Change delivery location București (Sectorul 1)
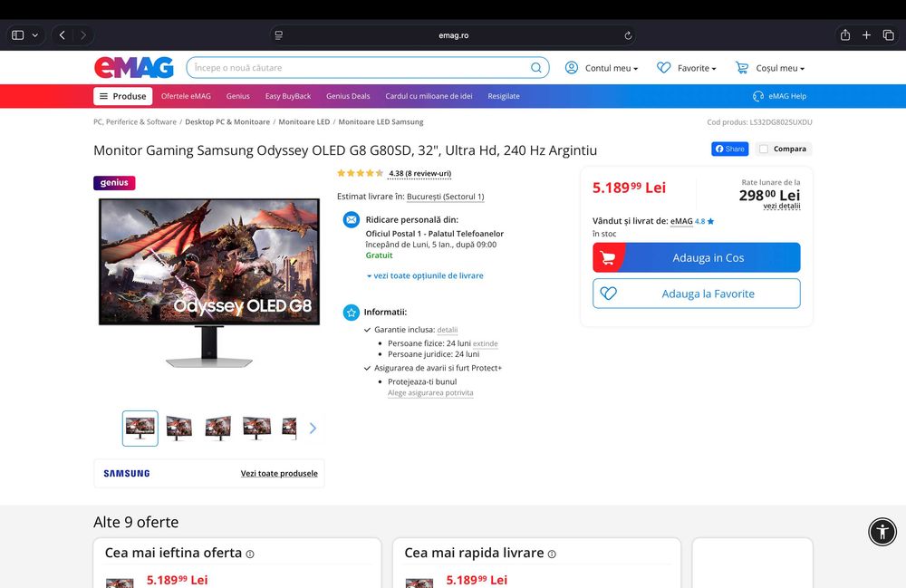906x588 pixels. point(446,197)
